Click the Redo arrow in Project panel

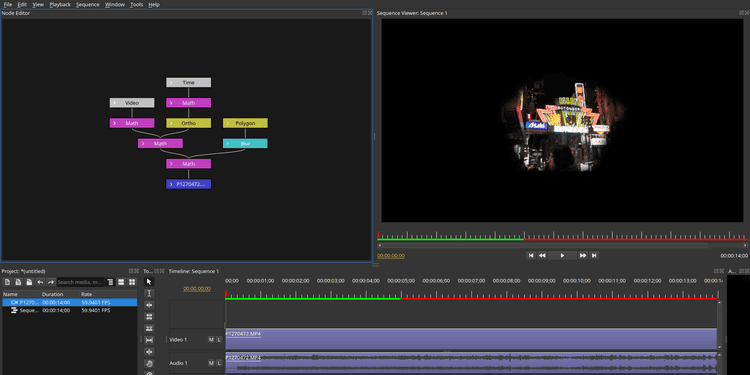point(51,282)
